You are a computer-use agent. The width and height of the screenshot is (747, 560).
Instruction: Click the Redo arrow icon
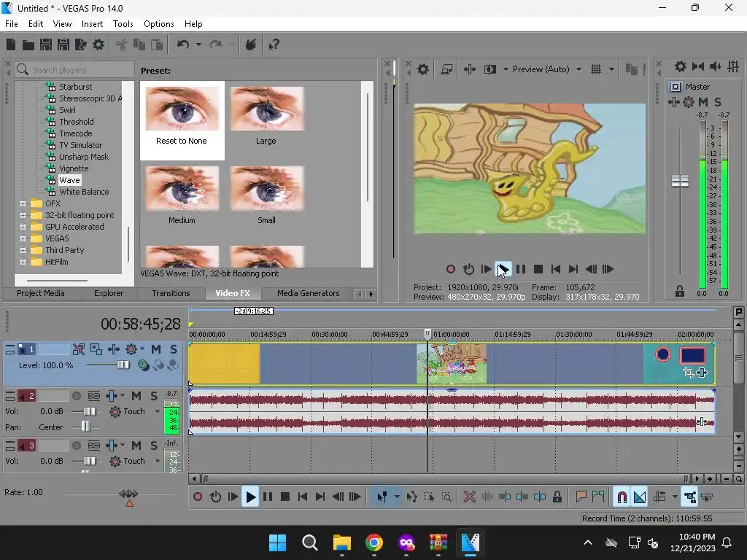pyautogui.click(x=216, y=44)
